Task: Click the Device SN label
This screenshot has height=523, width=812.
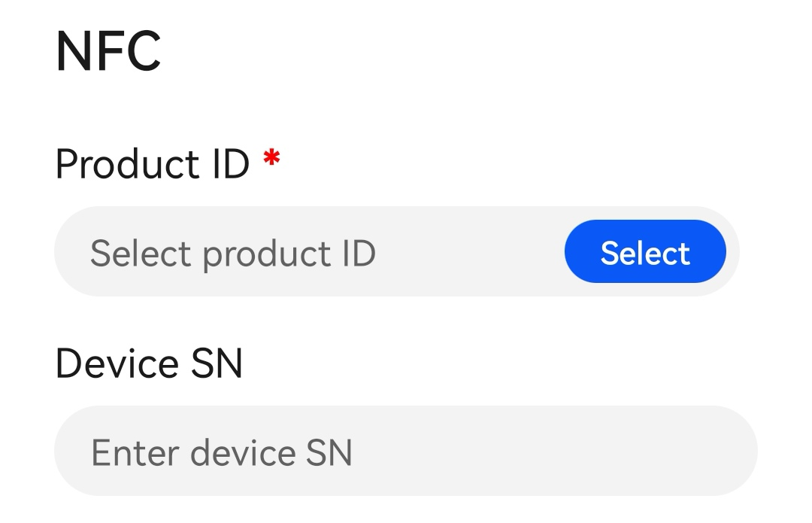Action: [149, 364]
